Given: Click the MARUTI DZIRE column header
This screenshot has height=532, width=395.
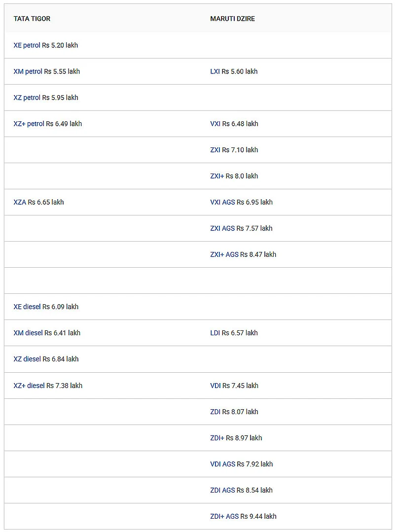Looking at the screenshot, I should point(232,19).
